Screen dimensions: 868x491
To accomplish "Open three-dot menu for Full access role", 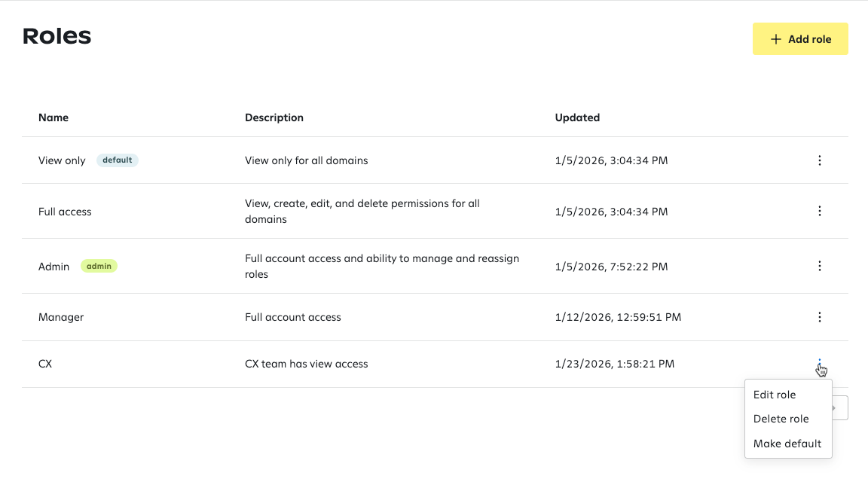I will click(x=819, y=211).
